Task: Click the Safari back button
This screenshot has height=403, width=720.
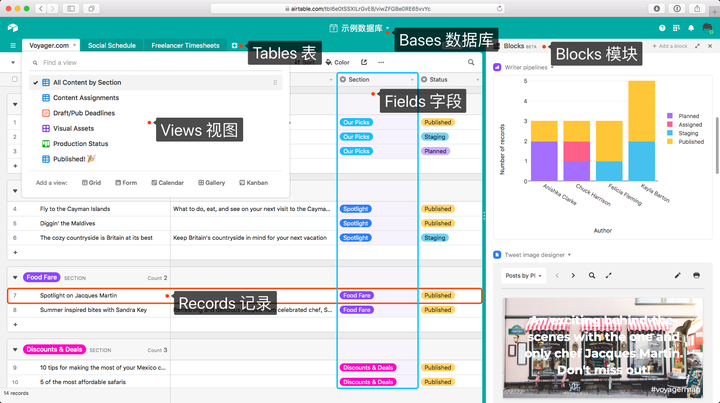Action: coord(41,8)
